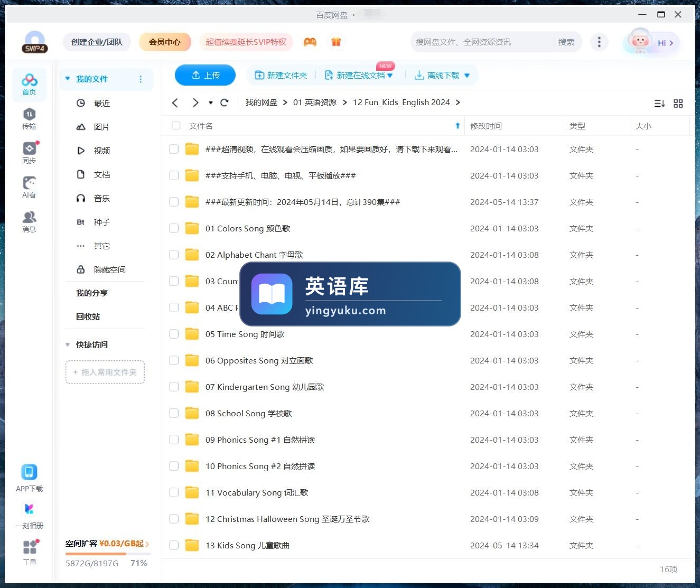The height and width of the screenshot is (588, 700).
Task: Toggle the select-all checkbox beside 文件名
Action: coord(176,126)
